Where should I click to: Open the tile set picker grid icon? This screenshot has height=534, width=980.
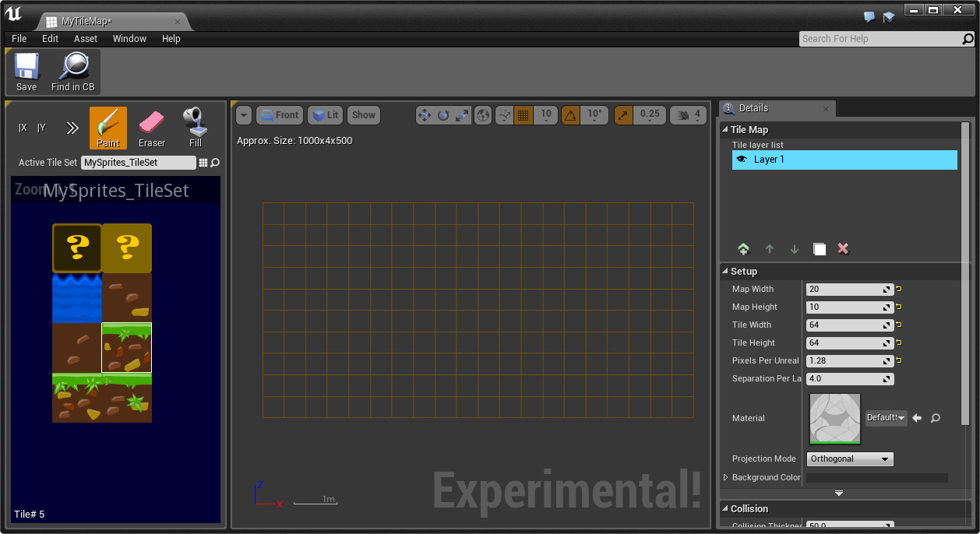click(203, 162)
